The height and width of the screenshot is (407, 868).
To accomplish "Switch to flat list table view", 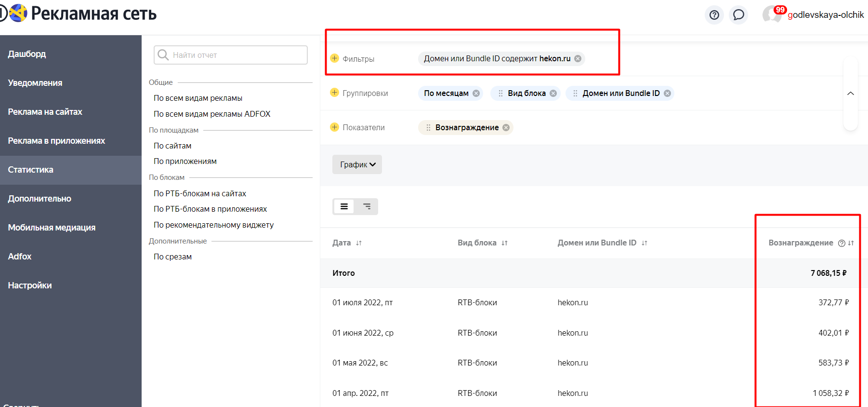I will tap(344, 206).
